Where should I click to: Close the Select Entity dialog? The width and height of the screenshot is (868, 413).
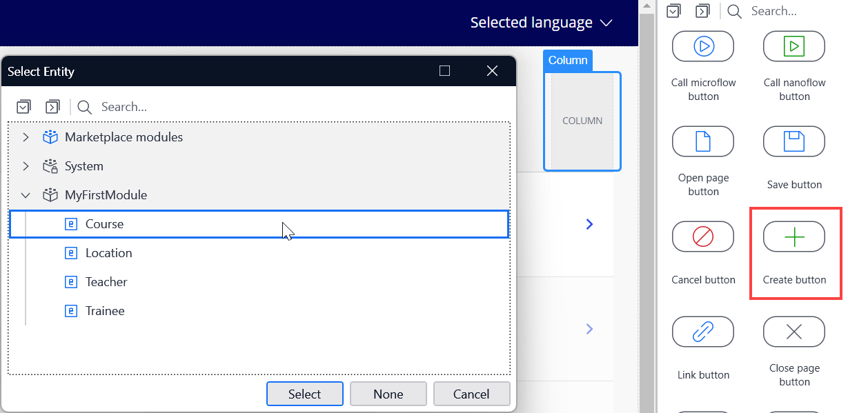[492, 71]
